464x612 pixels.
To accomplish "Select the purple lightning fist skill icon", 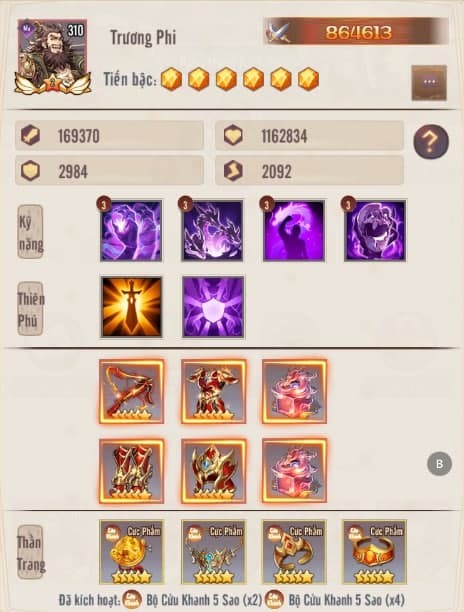I will pos(131,231).
